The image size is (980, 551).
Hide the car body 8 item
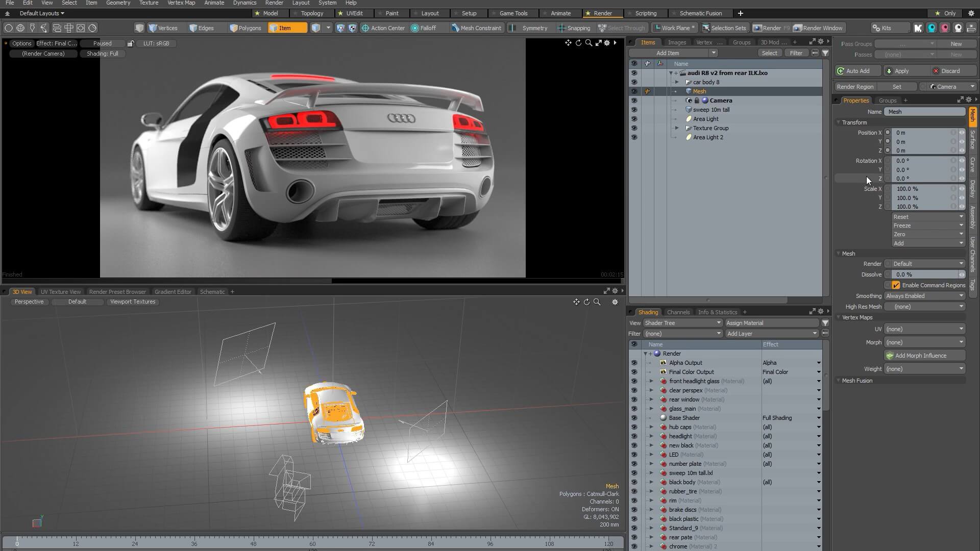634,82
